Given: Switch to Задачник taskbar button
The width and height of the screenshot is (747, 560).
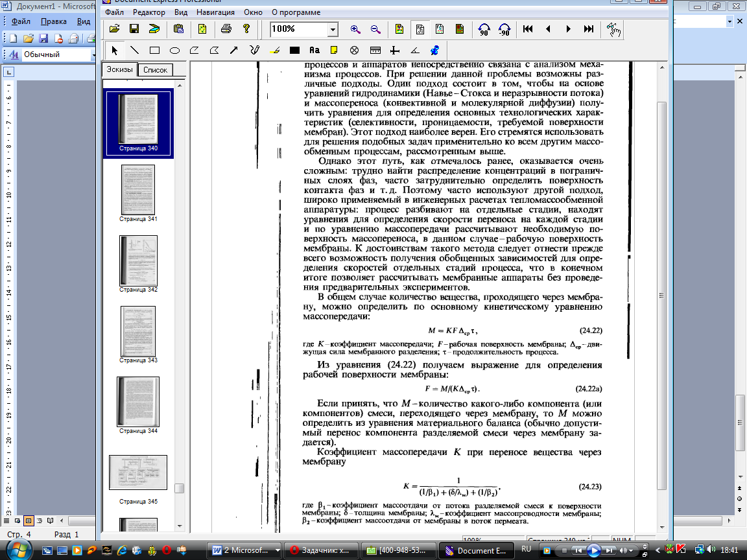Looking at the screenshot, I should tap(320, 550).
